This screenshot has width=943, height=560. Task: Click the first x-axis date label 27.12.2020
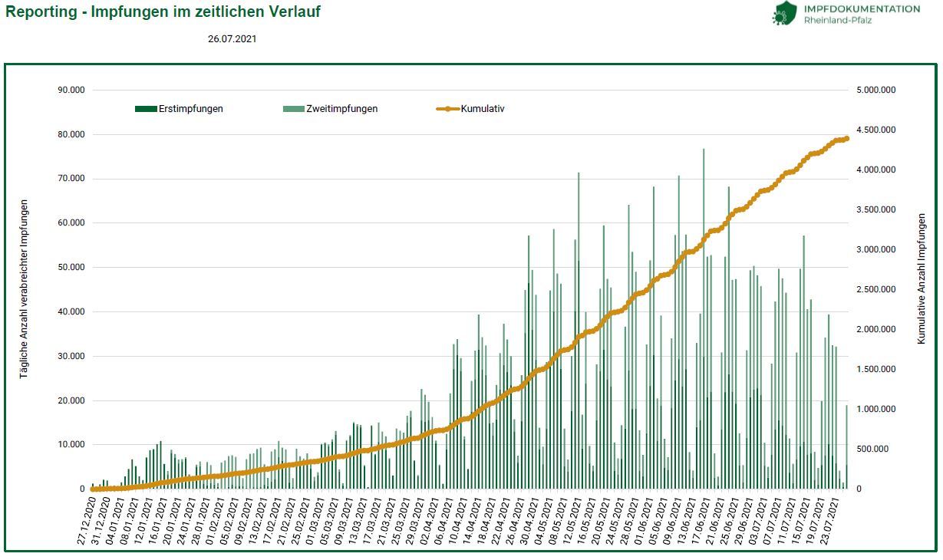84,522
